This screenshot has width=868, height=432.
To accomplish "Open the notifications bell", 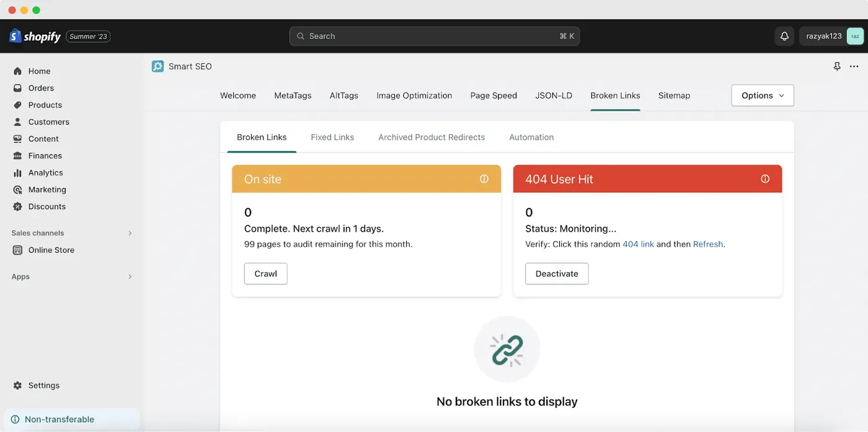I will 784,37.
